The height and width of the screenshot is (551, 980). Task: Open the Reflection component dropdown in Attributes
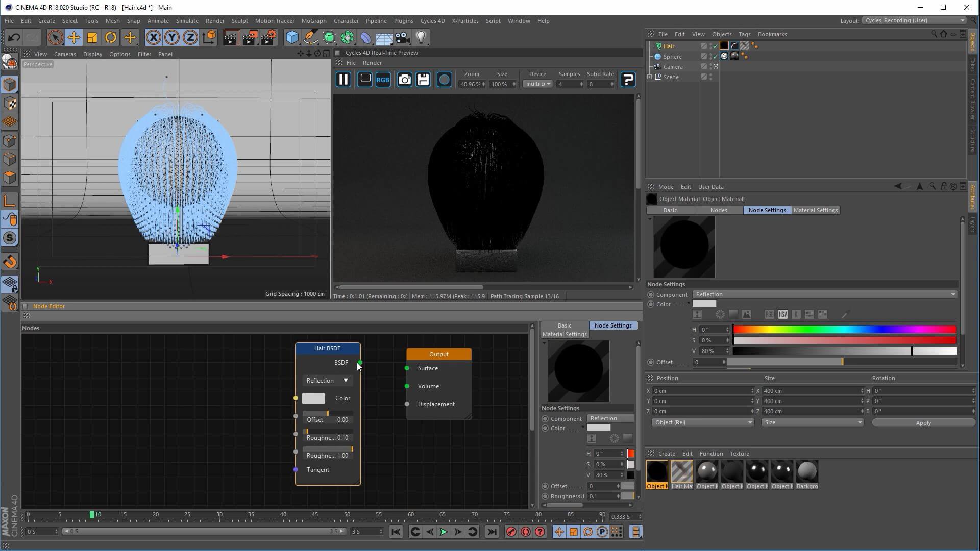click(824, 294)
